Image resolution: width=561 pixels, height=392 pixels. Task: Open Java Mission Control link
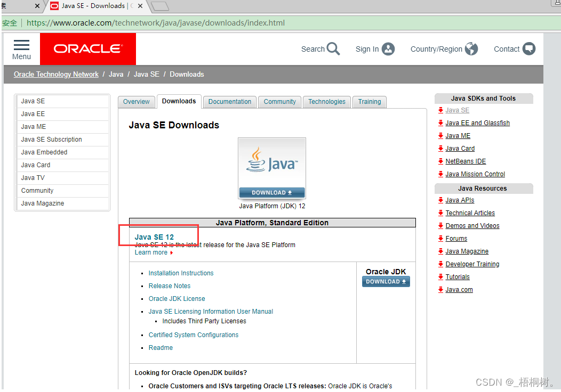point(475,174)
